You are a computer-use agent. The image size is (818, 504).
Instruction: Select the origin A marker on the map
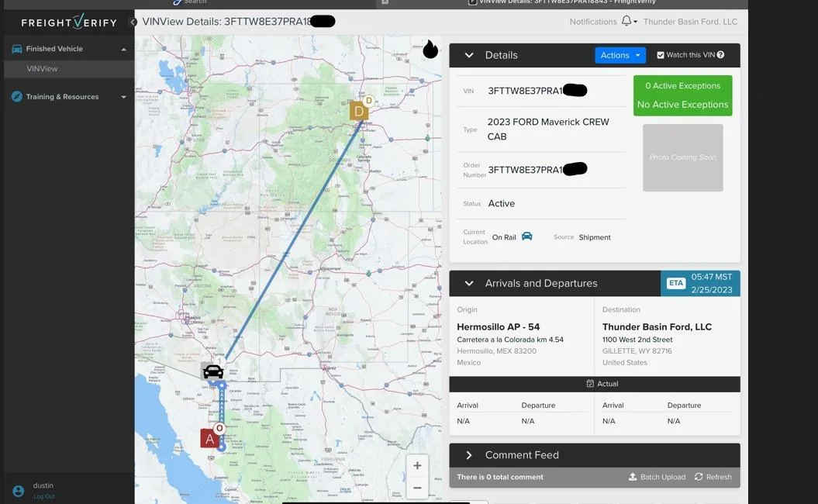click(209, 439)
